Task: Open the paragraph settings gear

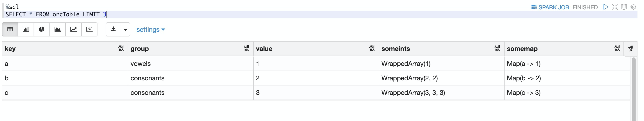Action: 633,7
